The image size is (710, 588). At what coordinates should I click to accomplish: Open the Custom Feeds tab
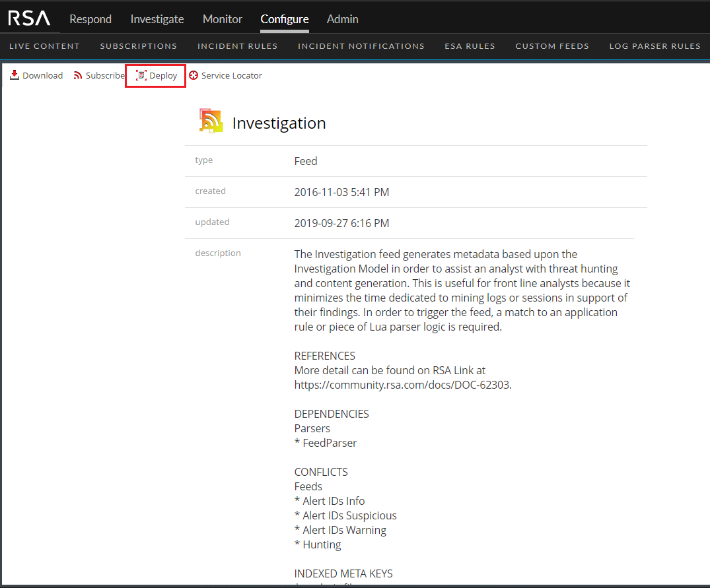[552, 46]
